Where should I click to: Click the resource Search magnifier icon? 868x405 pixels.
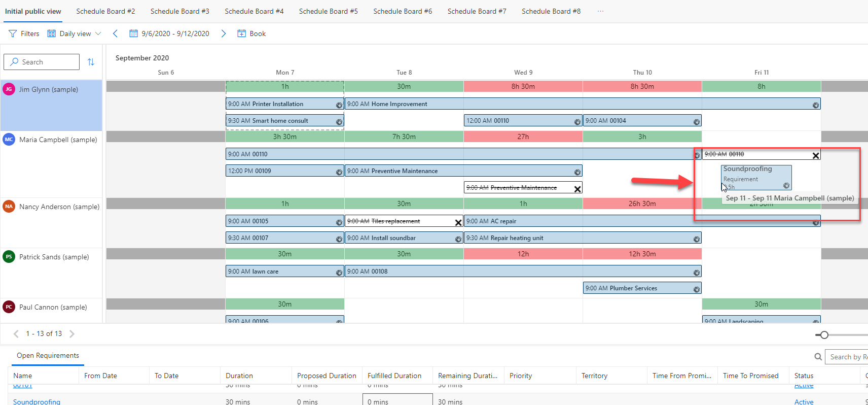14,62
